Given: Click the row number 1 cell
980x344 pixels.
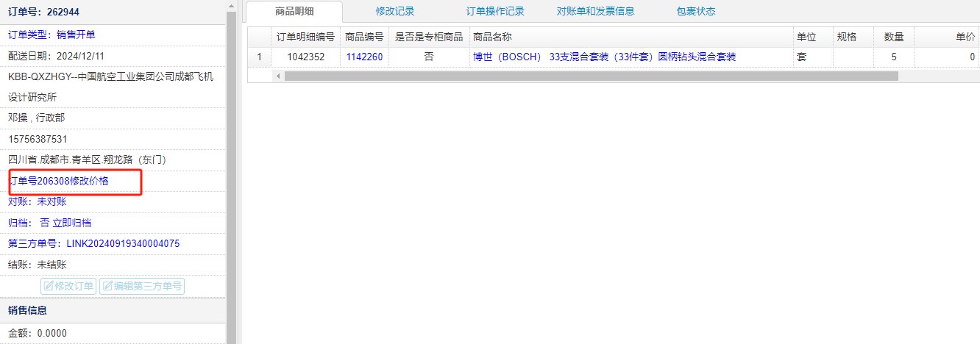Looking at the screenshot, I should [x=259, y=57].
